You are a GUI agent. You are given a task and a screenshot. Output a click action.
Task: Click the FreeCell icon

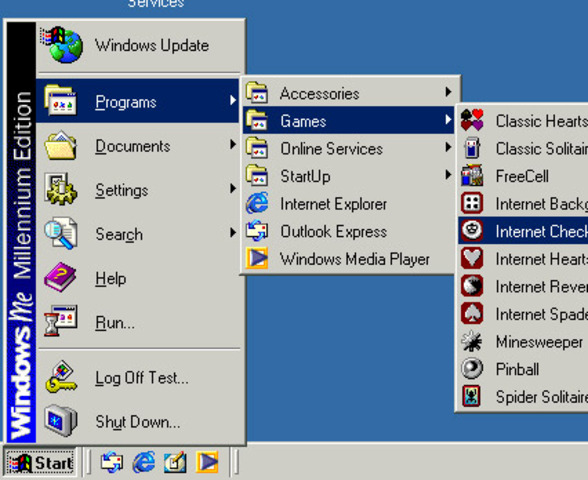point(472,176)
